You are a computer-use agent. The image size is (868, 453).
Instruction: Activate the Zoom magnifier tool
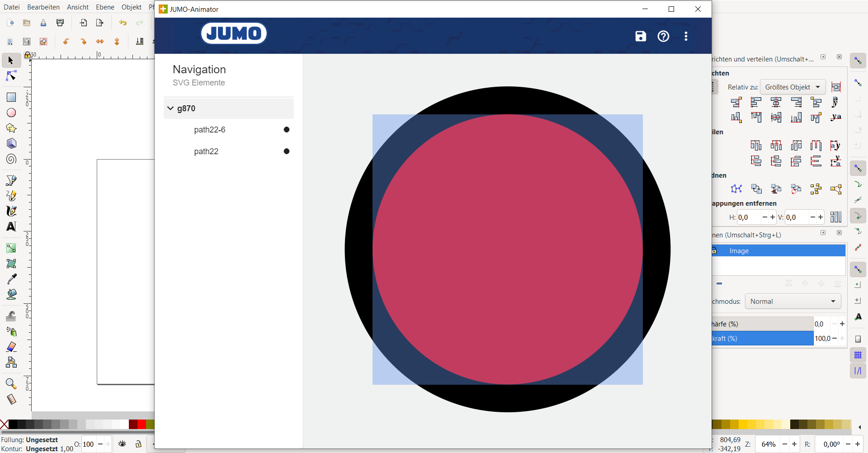tap(11, 384)
